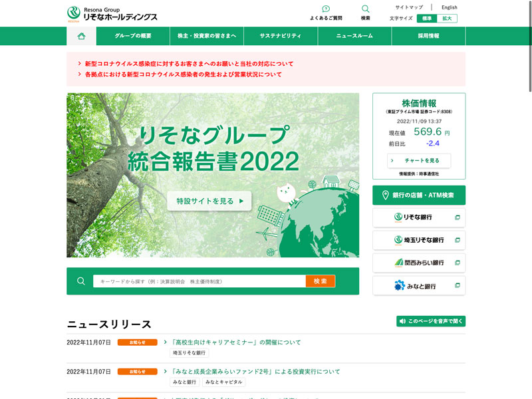Click the Resona Holdings logo

(x=112, y=13)
